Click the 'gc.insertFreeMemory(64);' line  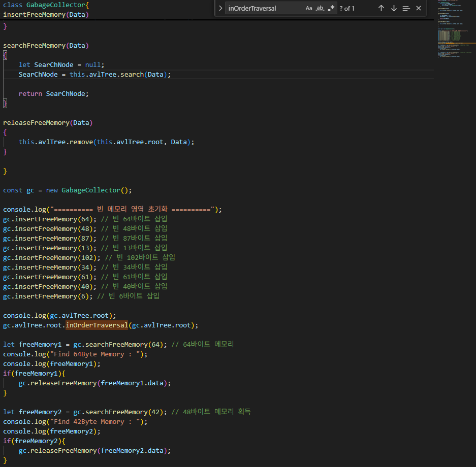click(x=85, y=219)
